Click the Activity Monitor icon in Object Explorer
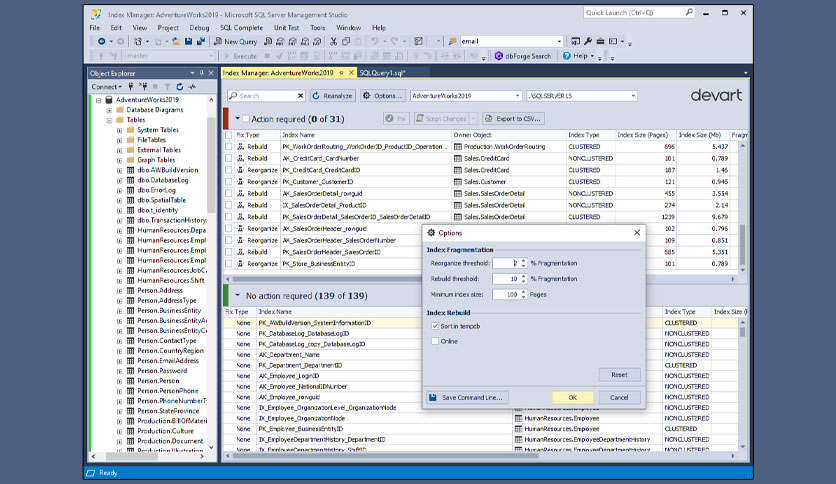Image resolution: width=836 pixels, height=484 pixels. click(192, 86)
